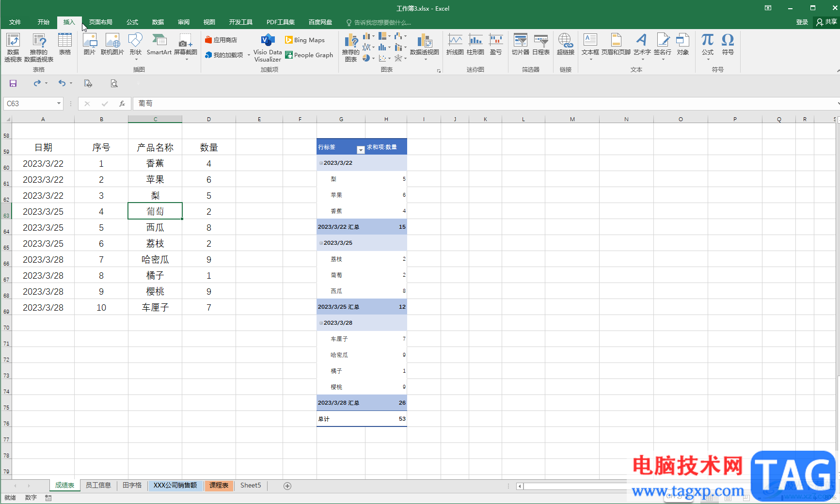The height and width of the screenshot is (504, 840).
Task: Save the workbook from quick access toolbar
Action: click(13, 83)
